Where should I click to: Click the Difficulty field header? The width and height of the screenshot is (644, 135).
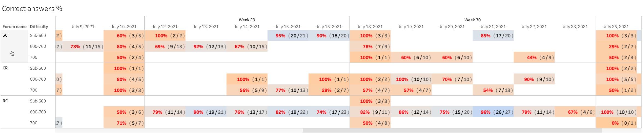tap(39, 27)
